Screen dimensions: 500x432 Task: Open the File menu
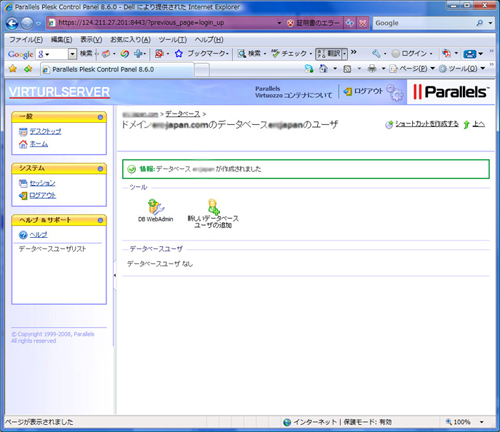pos(26,40)
